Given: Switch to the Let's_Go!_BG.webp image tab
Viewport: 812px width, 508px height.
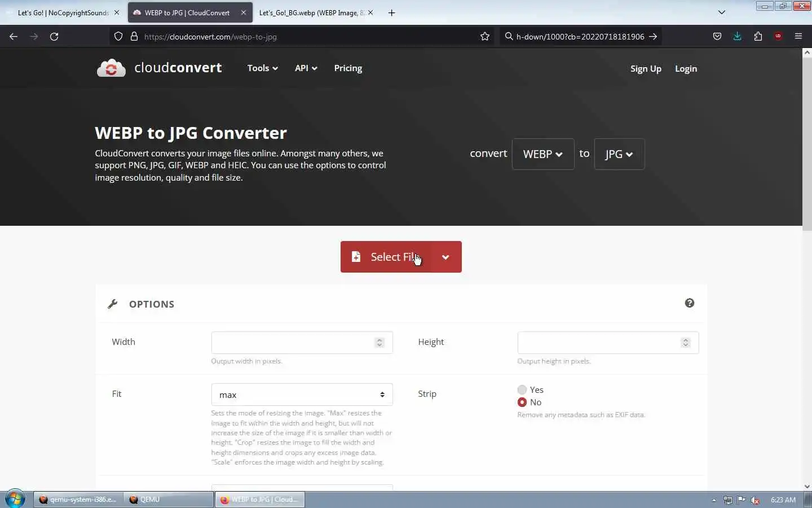Looking at the screenshot, I should click(x=316, y=12).
